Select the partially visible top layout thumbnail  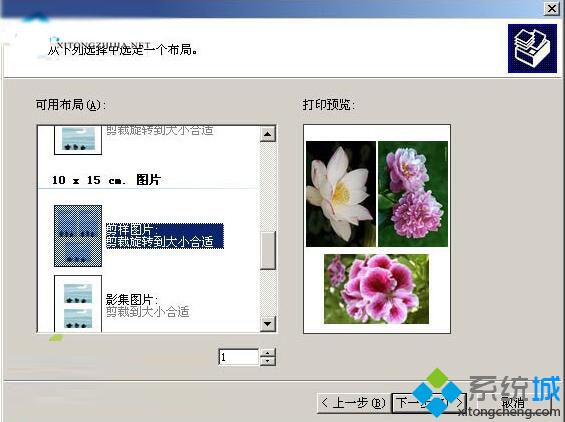click(78, 140)
